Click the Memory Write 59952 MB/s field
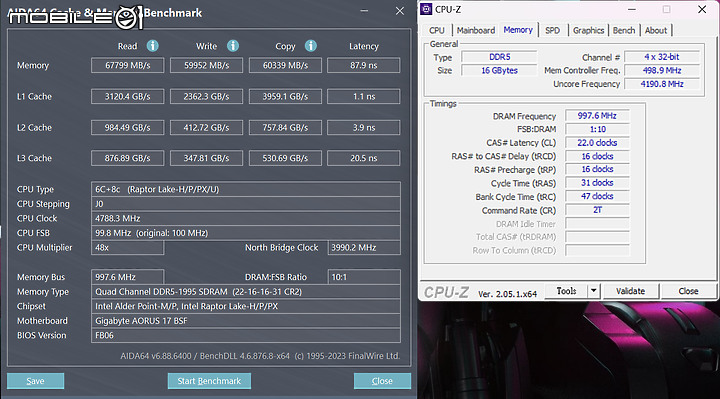 [x=207, y=65]
